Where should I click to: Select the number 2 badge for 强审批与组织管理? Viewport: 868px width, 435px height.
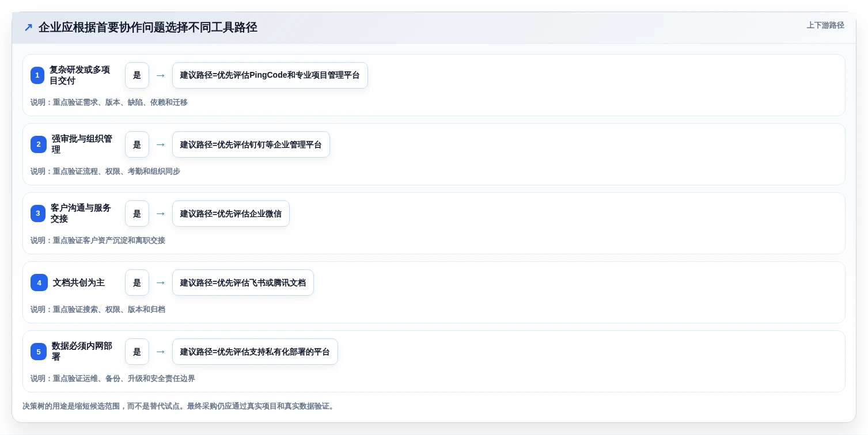(x=39, y=144)
